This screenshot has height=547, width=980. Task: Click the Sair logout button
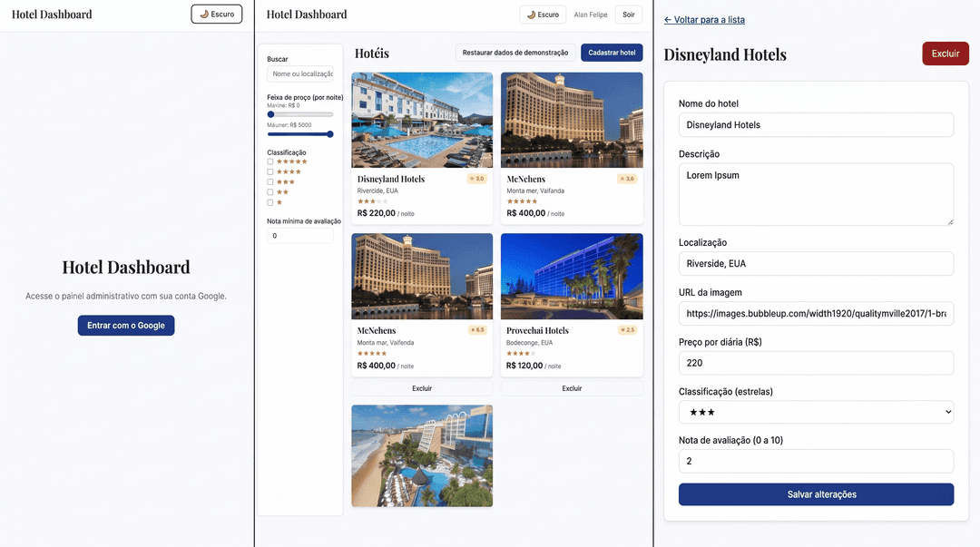pos(628,15)
